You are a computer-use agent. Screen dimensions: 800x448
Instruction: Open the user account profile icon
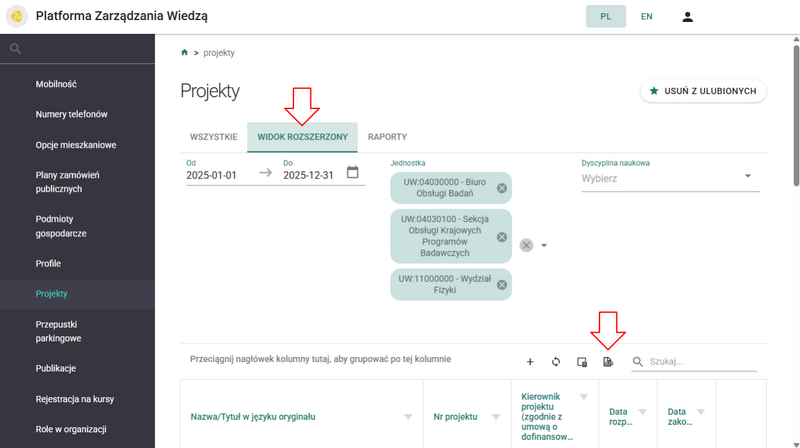(687, 17)
